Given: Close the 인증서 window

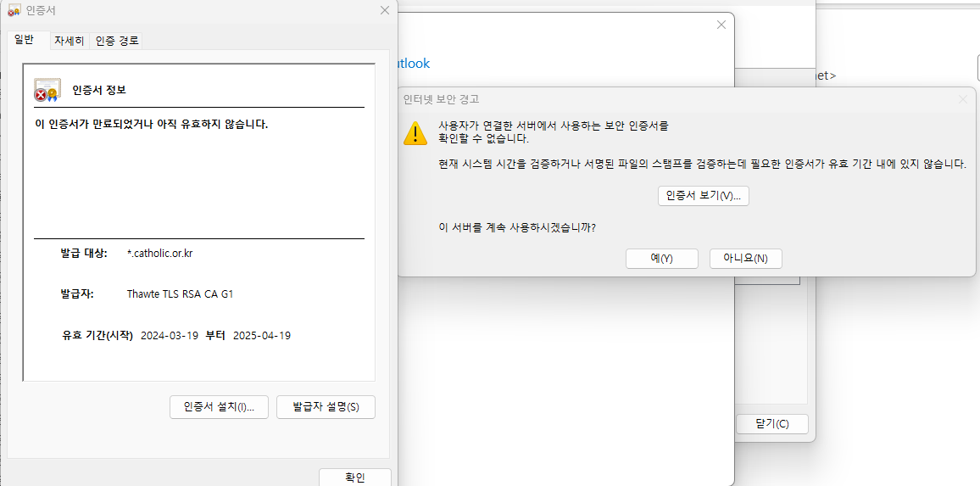Looking at the screenshot, I should coord(385,11).
